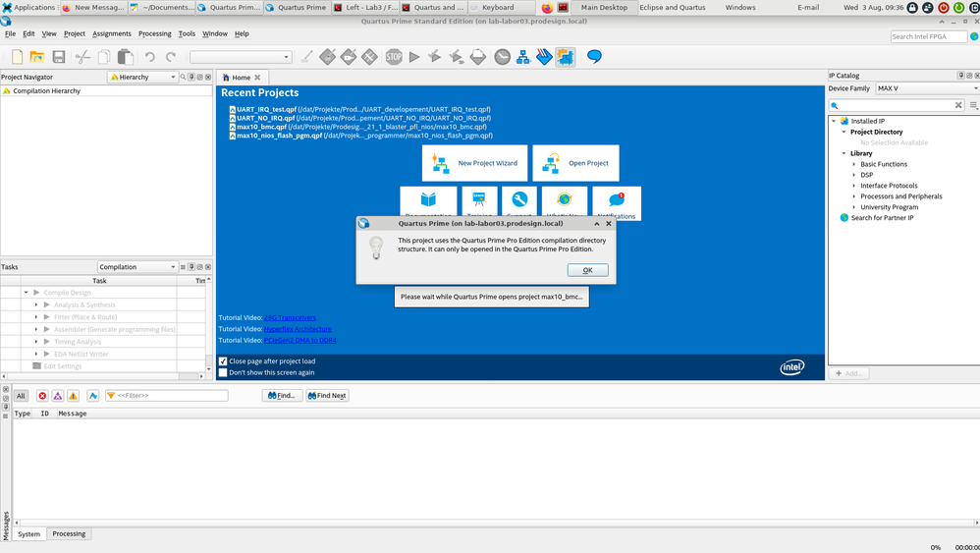Open the PCIeGen2 DMA to DDR4 link
The height and width of the screenshot is (553, 980).
(x=300, y=340)
